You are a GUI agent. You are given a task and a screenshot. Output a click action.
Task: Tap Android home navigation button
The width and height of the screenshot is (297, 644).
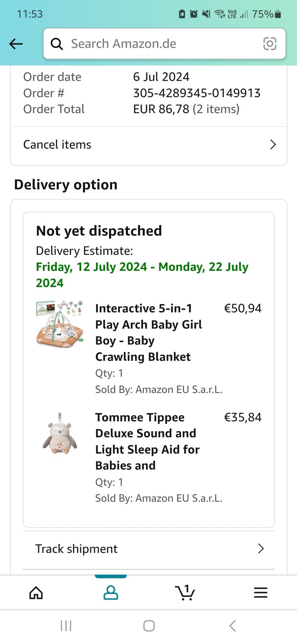pyautogui.click(x=149, y=626)
